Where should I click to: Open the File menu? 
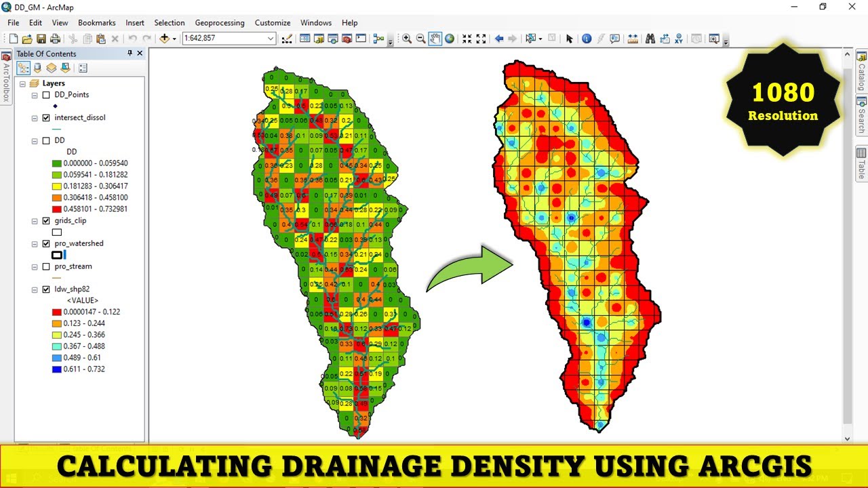[14, 22]
